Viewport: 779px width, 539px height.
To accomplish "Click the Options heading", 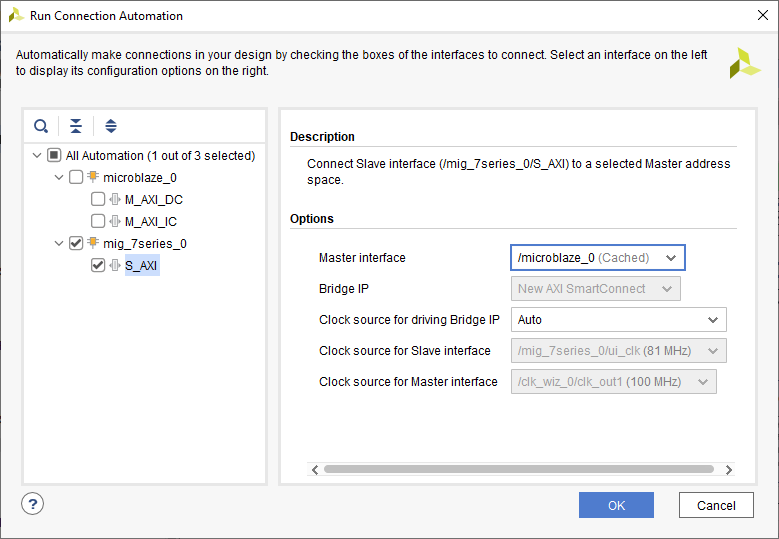I will (312, 219).
